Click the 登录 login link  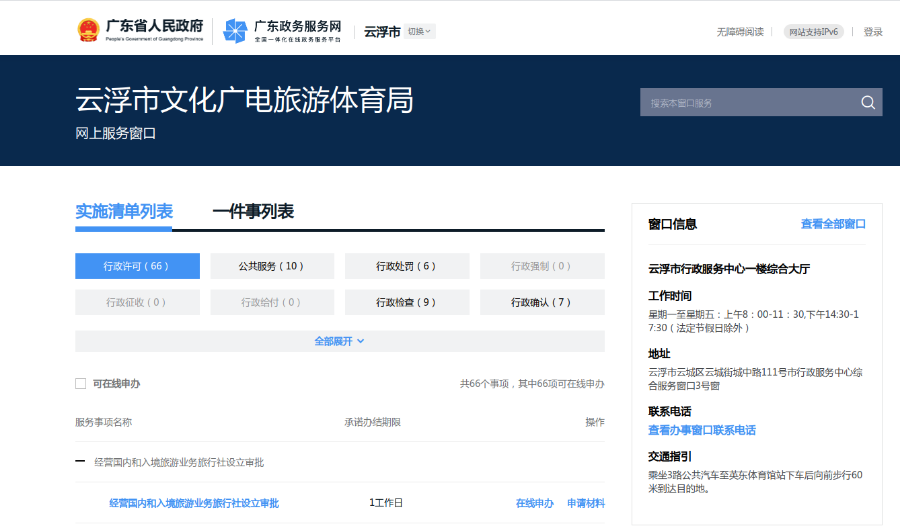click(x=873, y=32)
